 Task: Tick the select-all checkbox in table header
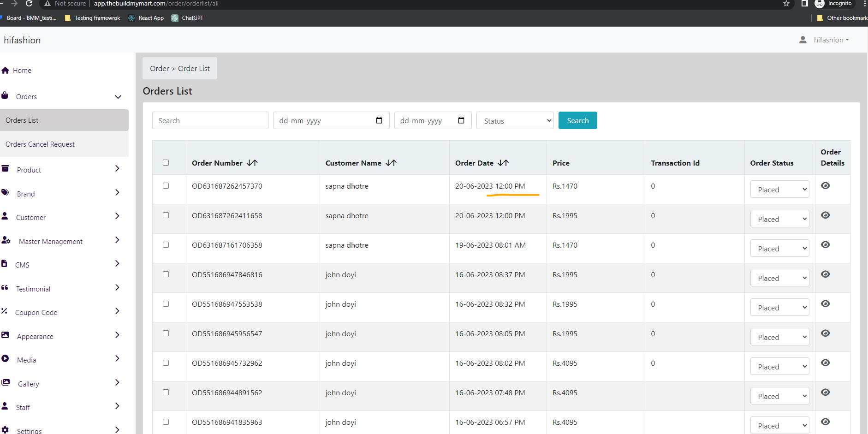(x=166, y=162)
